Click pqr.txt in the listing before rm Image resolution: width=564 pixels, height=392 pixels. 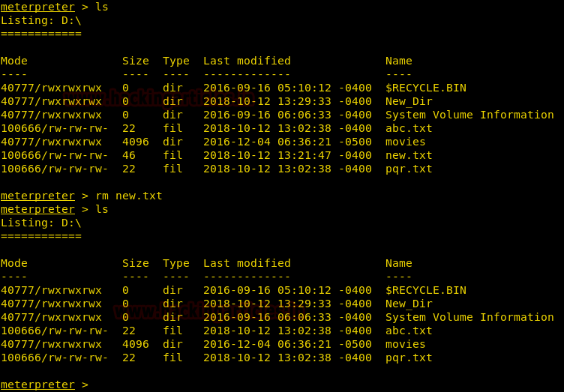[409, 169]
